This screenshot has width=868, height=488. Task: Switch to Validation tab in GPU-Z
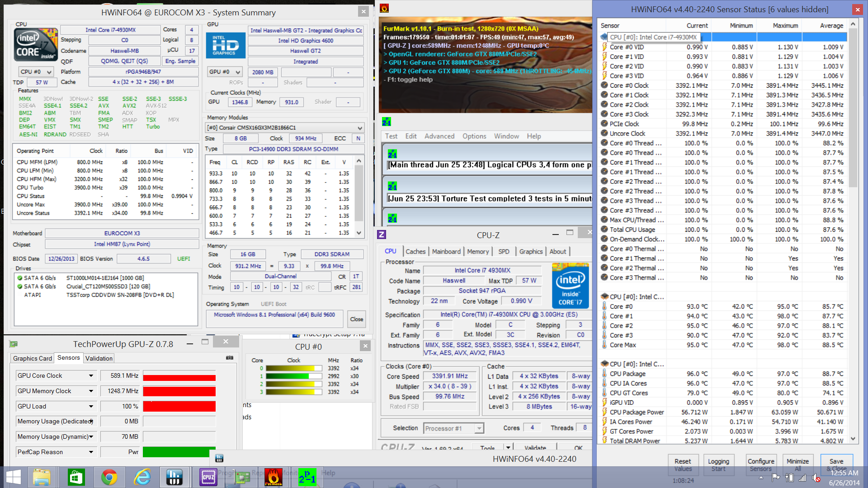coord(99,358)
